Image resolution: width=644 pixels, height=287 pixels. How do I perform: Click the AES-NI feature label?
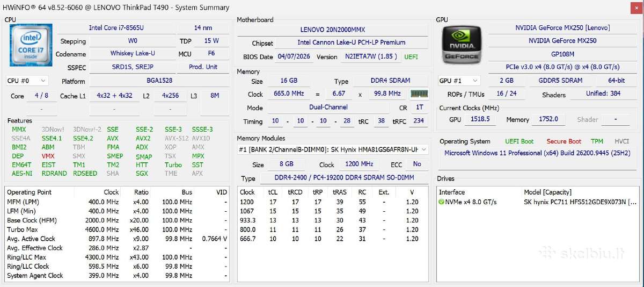click(x=22, y=174)
